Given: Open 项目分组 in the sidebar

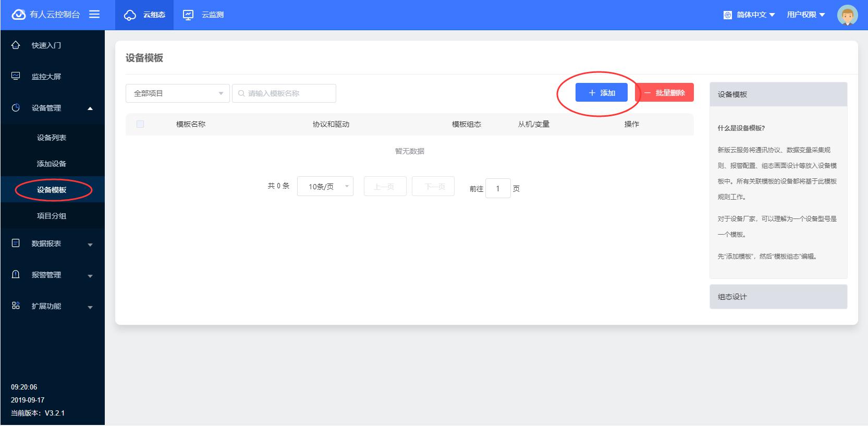Looking at the screenshot, I should pyautogui.click(x=52, y=216).
